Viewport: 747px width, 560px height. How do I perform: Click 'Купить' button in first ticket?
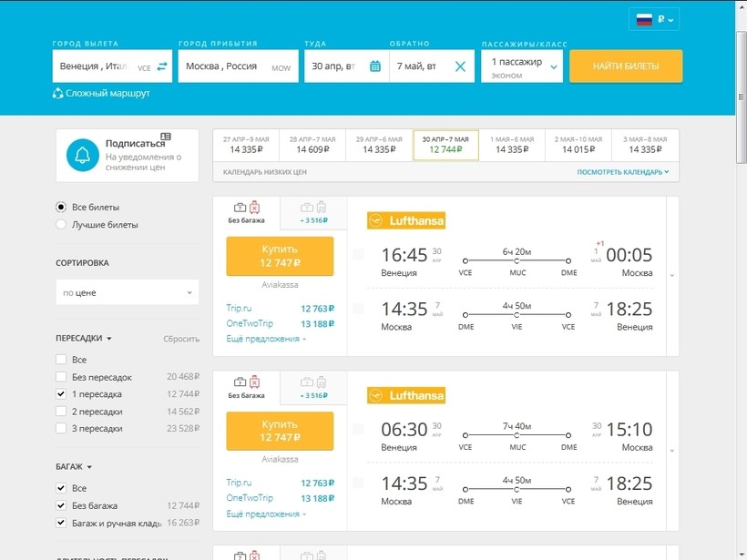click(280, 255)
